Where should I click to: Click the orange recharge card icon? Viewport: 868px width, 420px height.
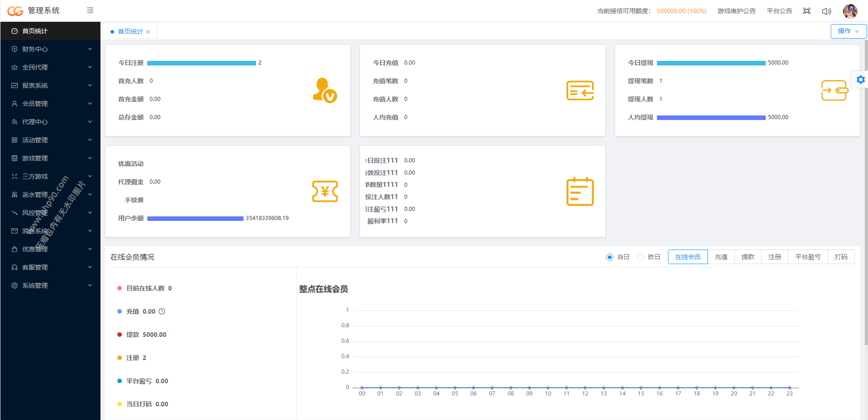click(x=580, y=90)
